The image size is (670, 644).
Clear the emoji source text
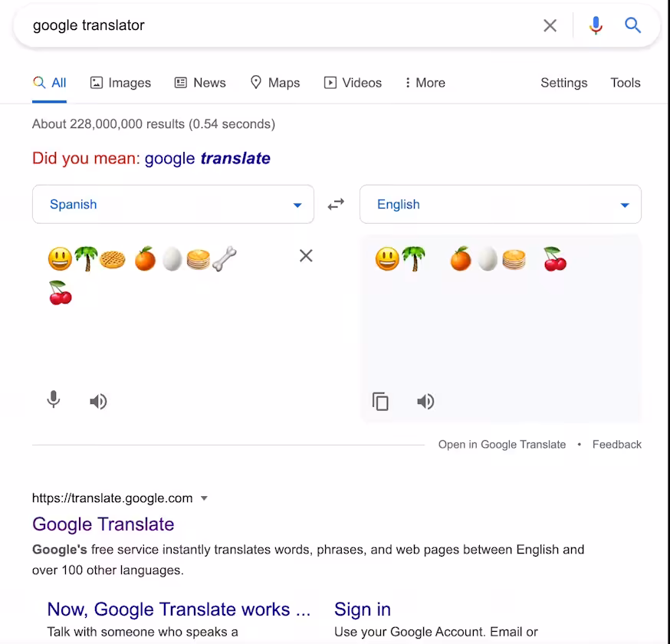[x=306, y=255]
